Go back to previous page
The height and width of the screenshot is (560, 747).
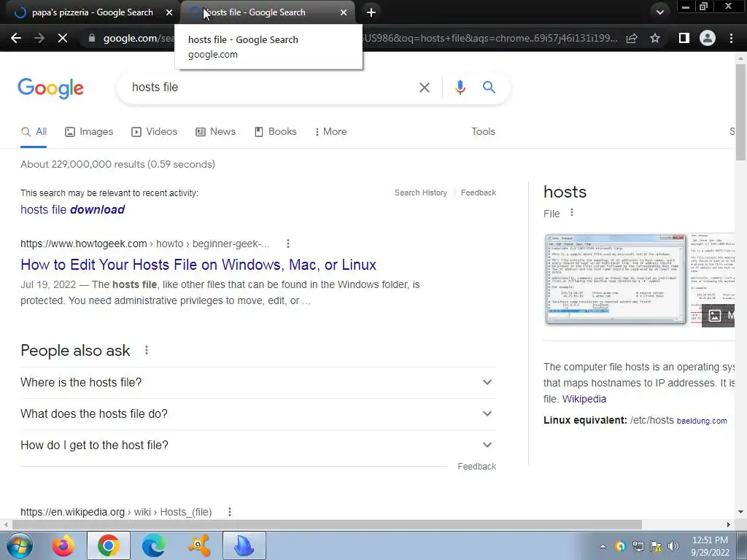coord(16,38)
